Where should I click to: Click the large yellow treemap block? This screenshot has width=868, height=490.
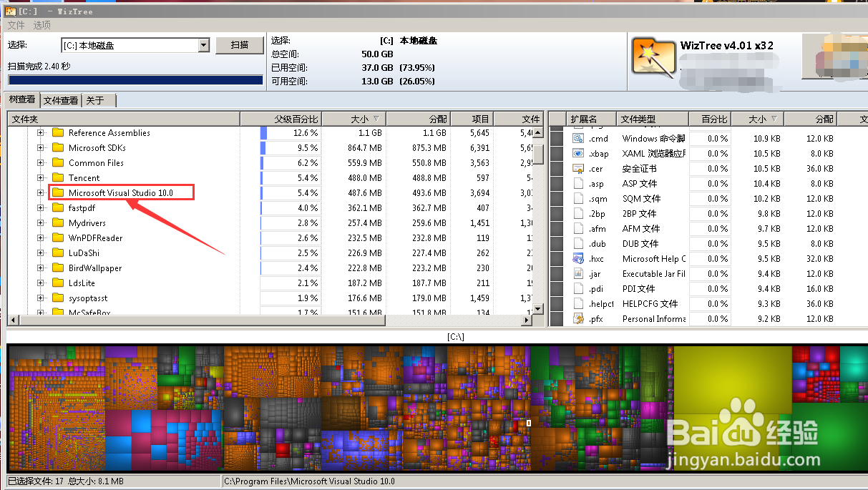[733, 379]
